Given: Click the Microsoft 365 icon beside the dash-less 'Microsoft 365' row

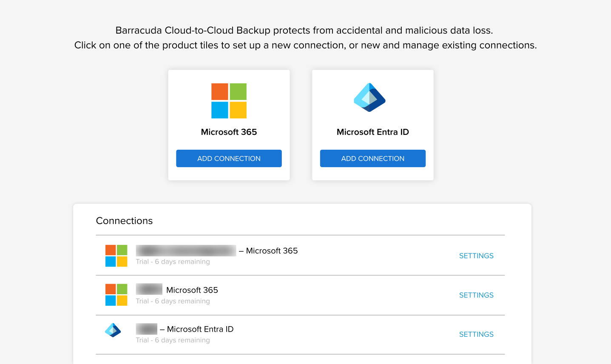Looking at the screenshot, I should pyautogui.click(x=116, y=295).
